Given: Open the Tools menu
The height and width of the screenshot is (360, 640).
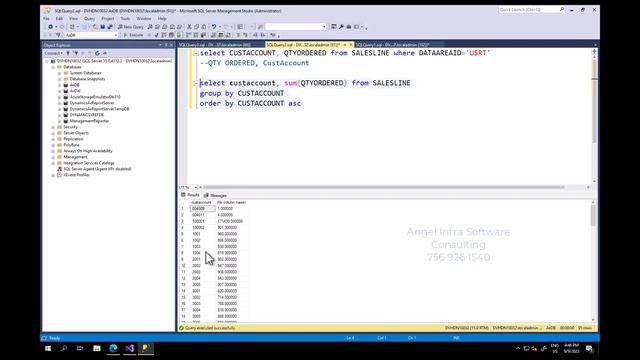Looking at the screenshot, I should click(125, 19).
